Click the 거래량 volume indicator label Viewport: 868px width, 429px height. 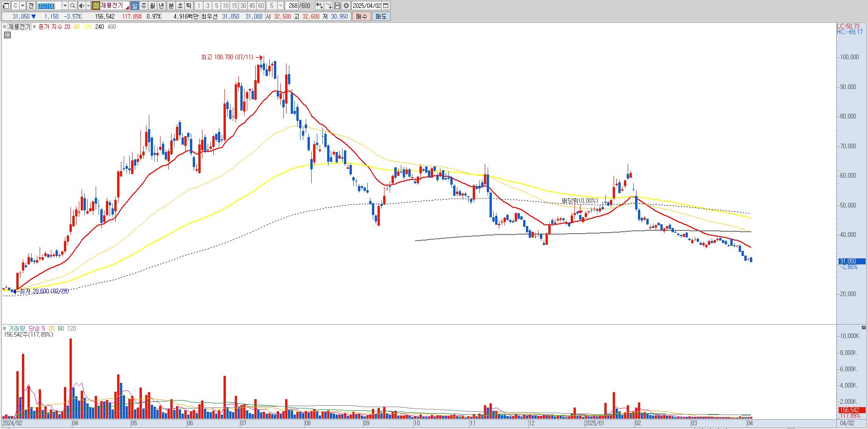click(x=17, y=328)
